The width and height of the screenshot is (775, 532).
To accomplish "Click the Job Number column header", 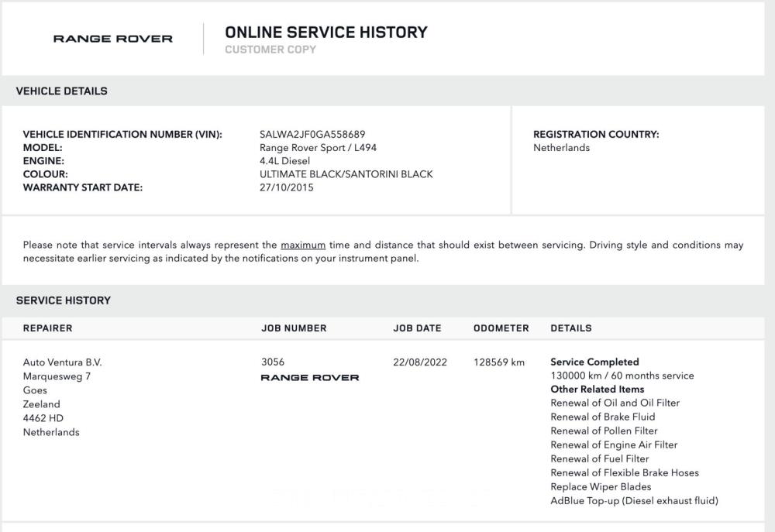I will click(294, 328).
